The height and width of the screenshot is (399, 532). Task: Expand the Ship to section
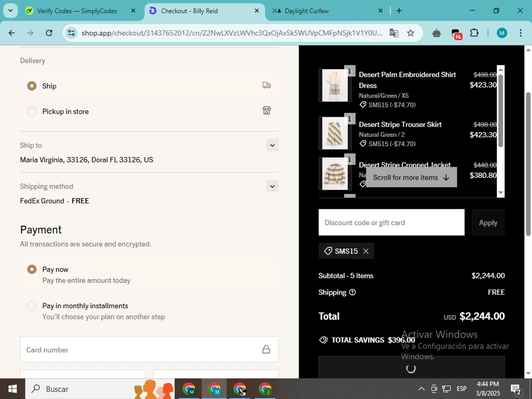[272, 145]
